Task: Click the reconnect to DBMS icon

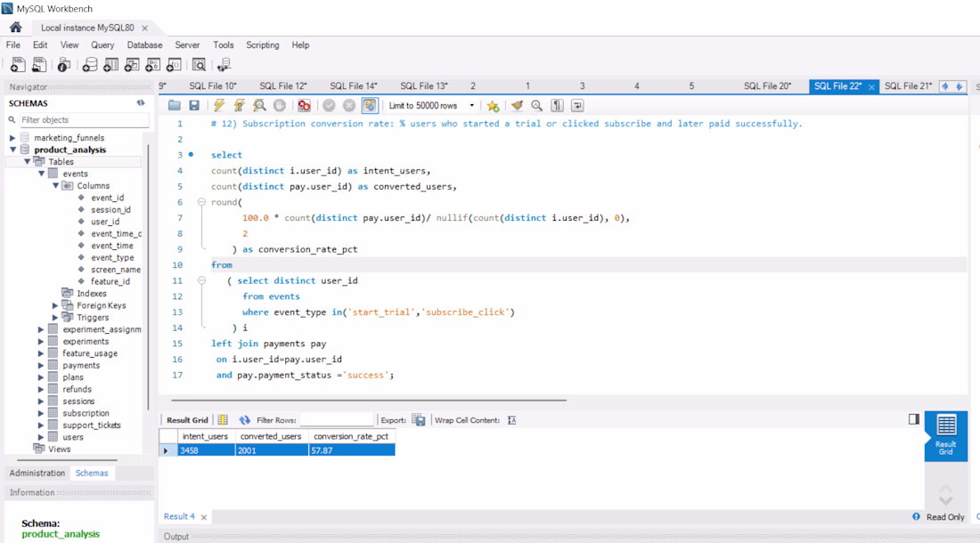Action: (x=224, y=65)
